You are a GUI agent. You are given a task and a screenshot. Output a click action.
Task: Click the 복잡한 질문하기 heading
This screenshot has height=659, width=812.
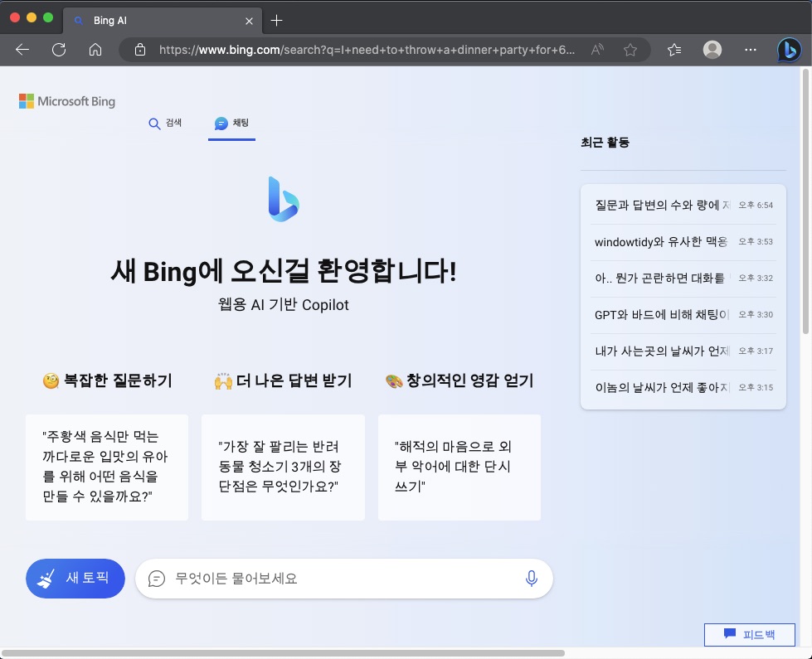coord(107,381)
